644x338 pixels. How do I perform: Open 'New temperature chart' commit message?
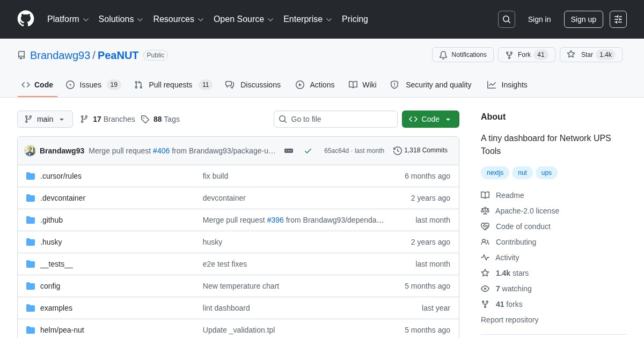coord(241,286)
